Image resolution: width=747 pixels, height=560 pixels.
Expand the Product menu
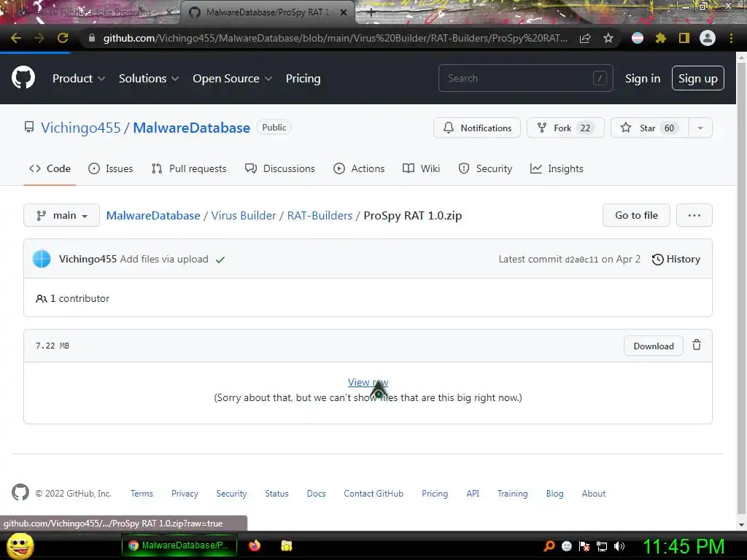point(79,79)
